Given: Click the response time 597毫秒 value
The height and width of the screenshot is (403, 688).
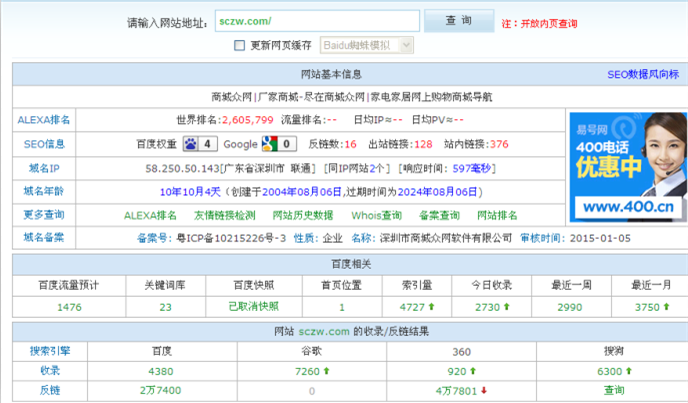Looking at the screenshot, I should pyautogui.click(x=472, y=169).
